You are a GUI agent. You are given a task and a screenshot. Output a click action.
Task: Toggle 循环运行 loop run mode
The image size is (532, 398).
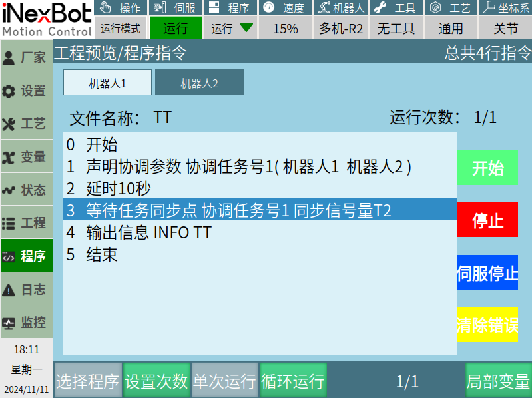click(293, 381)
